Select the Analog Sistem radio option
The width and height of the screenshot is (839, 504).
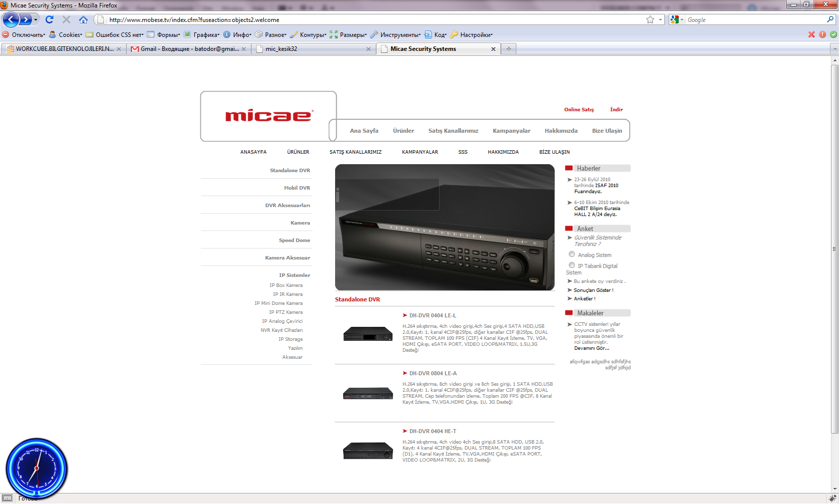click(572, 254)
